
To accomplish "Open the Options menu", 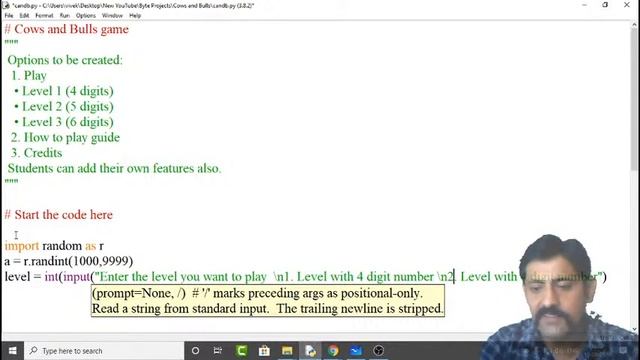I will 86,16.
